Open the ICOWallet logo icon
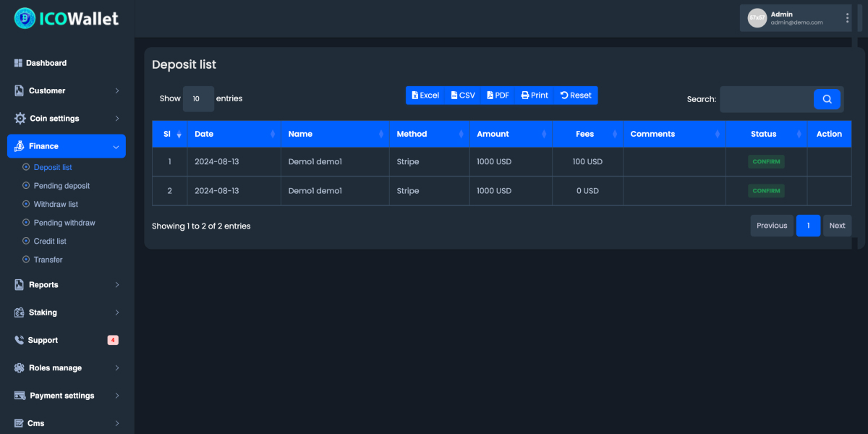Screen dimensions: 868x434 click(x=23, y=18)
